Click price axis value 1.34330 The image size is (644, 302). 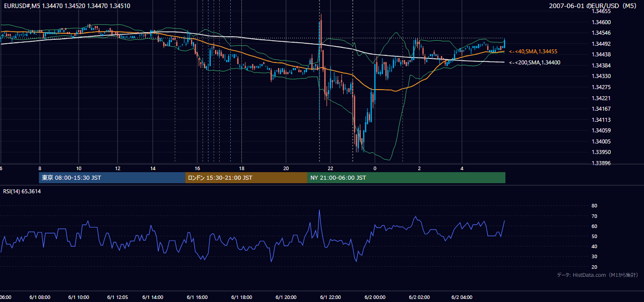[x=601, y=76]
